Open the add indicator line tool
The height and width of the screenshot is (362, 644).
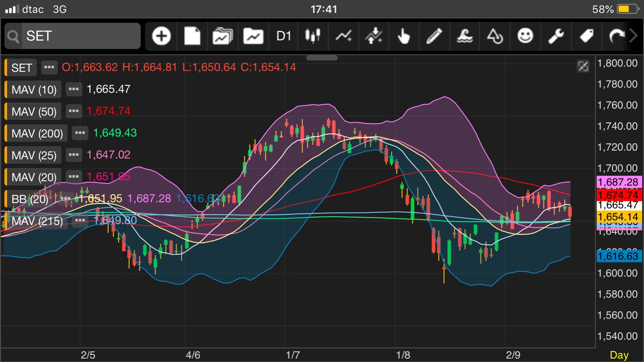coord(343,36)
